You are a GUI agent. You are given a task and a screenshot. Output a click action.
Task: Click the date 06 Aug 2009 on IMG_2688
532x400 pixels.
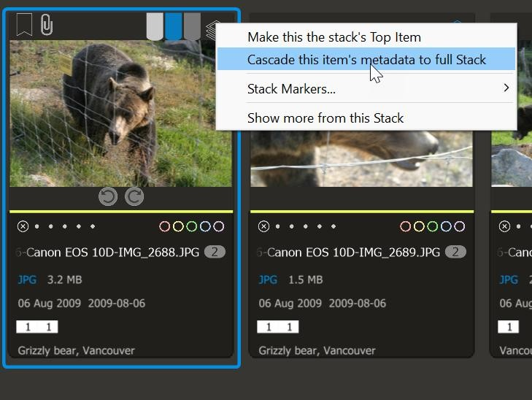[49, 304]
